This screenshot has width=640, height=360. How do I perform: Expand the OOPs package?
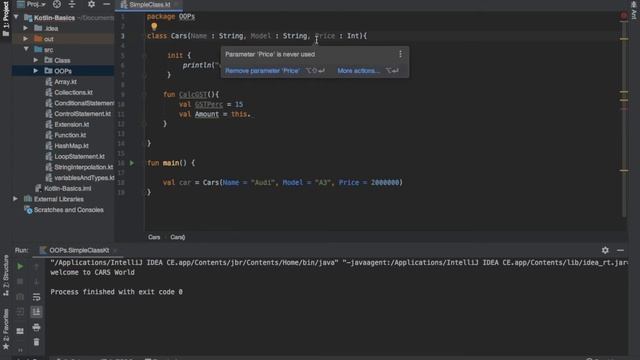[36, 71]
